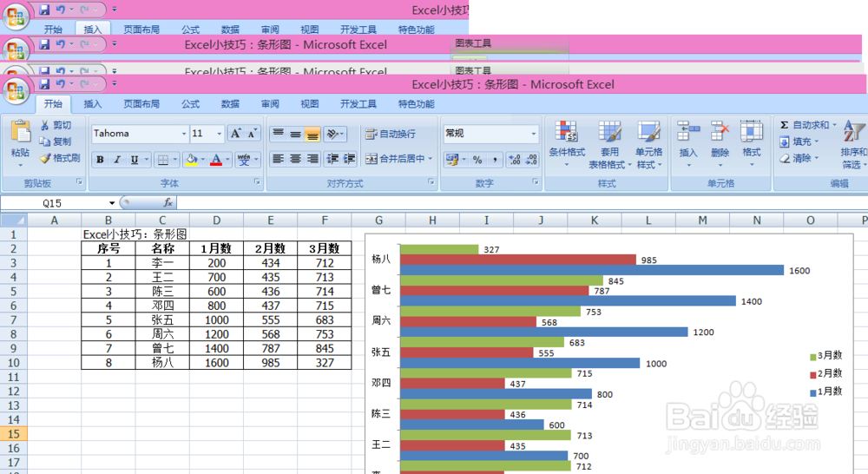868x474 pixels.
Task: Open the 数据 tab in the front window
Action: [230, 104]
